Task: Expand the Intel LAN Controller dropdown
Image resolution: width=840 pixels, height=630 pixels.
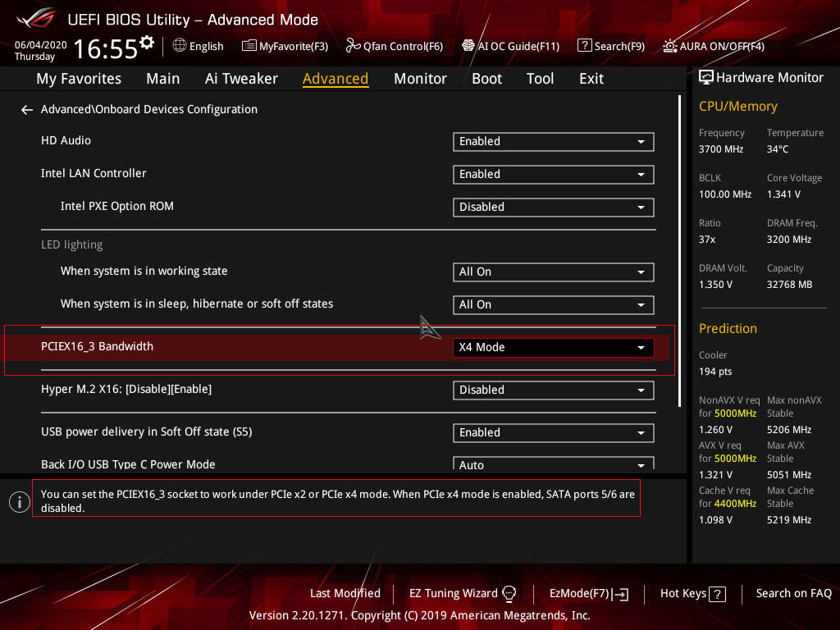Action: [x=553, y=175]
